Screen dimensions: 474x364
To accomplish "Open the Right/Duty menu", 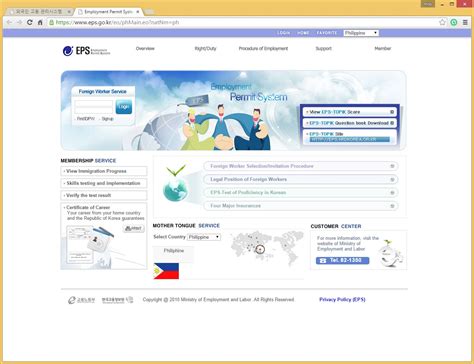I will pyautogui.click(x=205, y=49).
